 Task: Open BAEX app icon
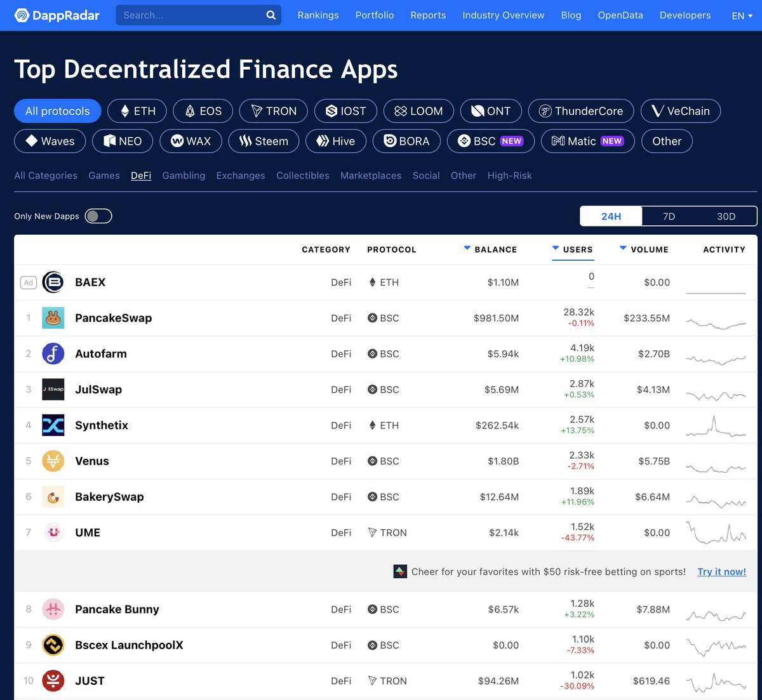53,282
